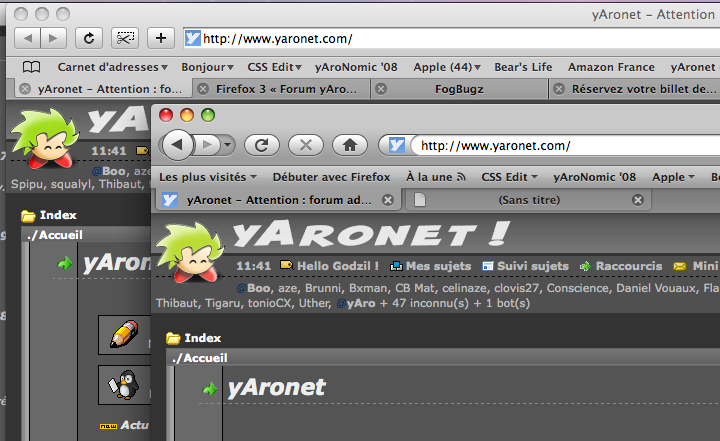The image size is (720, 441).
Task: Click the Firefox stop loading button
Action: pyautogui.click(x=305, y=145)
